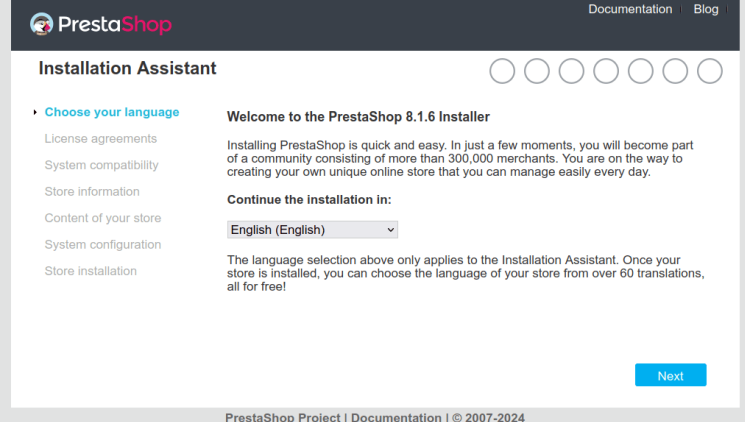Click the PrestaShop logo icon
This screenshot has width=745, height=422.
[x=43, y=24]
